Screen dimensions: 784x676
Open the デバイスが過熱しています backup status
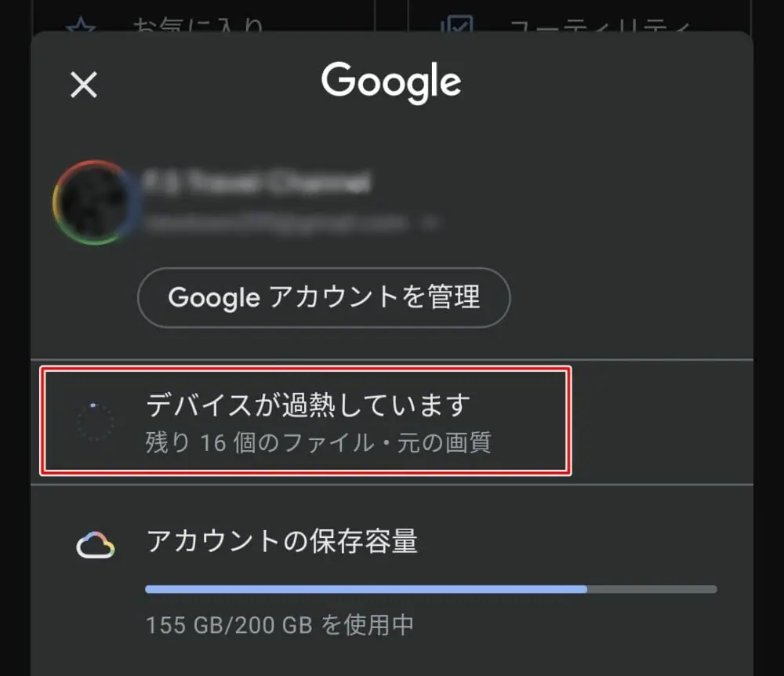coord(308,405)
